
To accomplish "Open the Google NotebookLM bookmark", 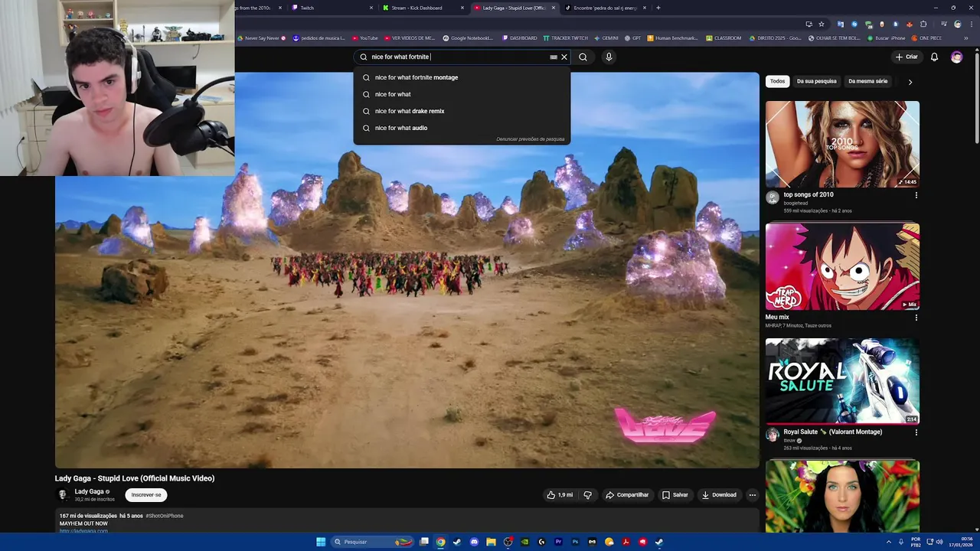I will [468, 37].
